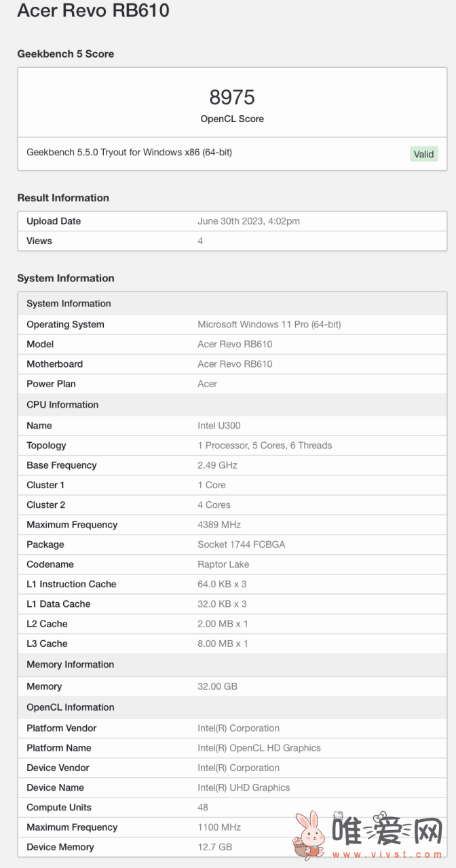Click the Result Information heading

pos(63,198)
